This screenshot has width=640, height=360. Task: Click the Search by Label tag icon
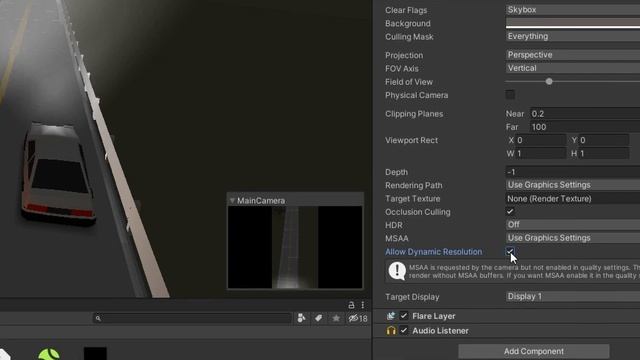tap(318, 318)
